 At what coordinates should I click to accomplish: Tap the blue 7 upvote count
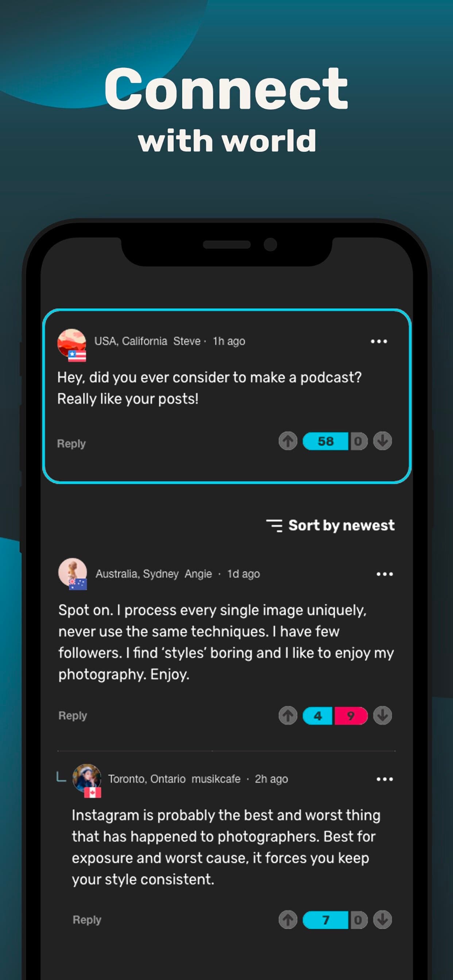click(325, 920)
